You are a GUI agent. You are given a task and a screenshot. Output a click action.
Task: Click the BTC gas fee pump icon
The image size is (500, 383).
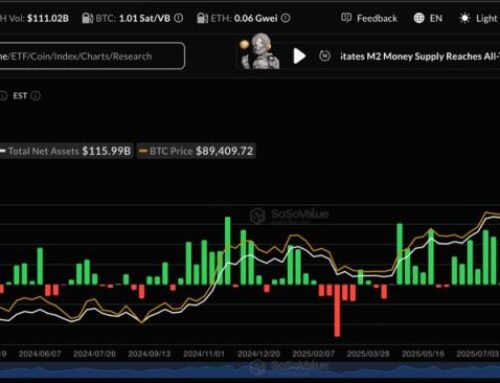[x=87, y=18]
